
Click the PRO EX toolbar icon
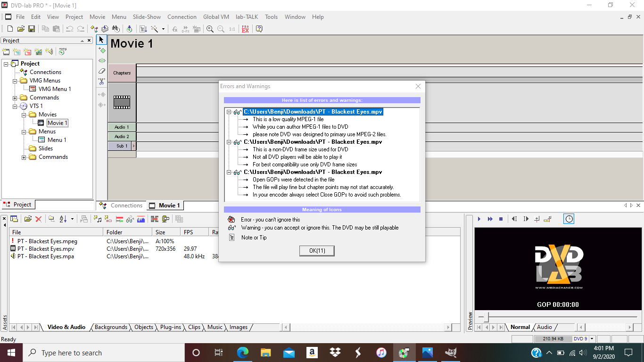pyautogui.click(x=245, y=29)
